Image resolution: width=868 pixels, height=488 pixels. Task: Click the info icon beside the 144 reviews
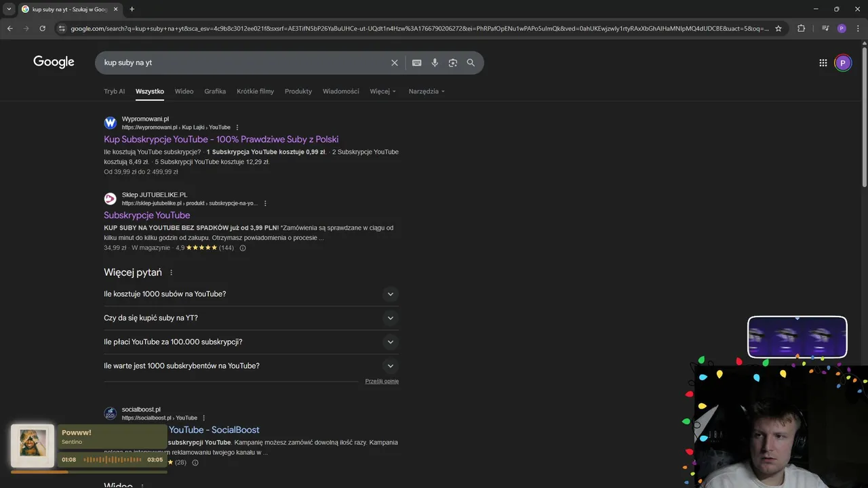point(243,248)
